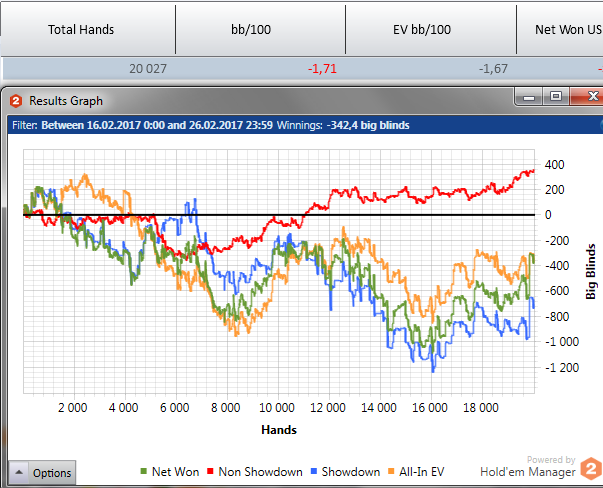The image size is (603, 488).
Task: Select the All-In EV legend label
Action: pyautogui.click(x=421, y=472)
